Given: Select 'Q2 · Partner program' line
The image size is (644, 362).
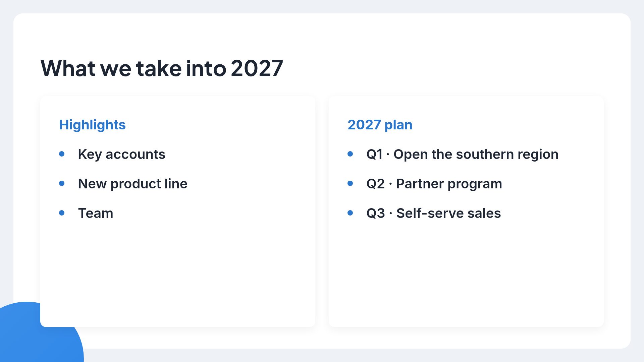Looking at the screenshot, I should click(x=434, y=184).
